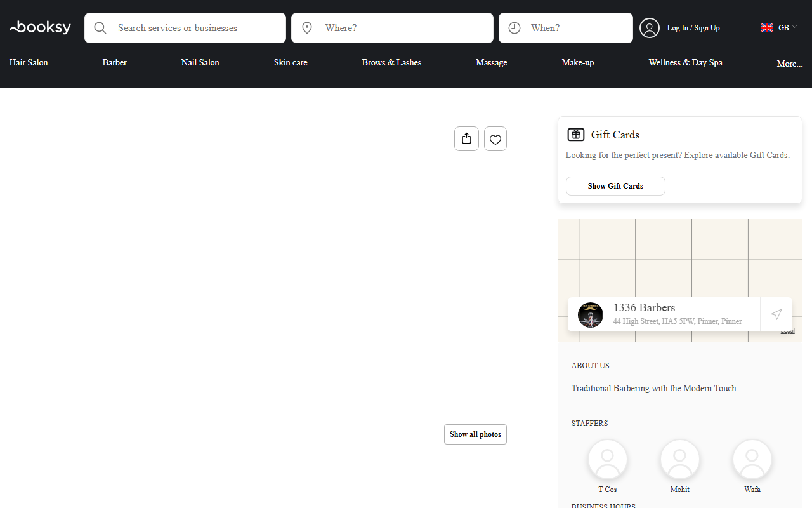Viewport: 812px width, 508px height.
Task: Expand the More... categories menu
Action: click(790, 63)
